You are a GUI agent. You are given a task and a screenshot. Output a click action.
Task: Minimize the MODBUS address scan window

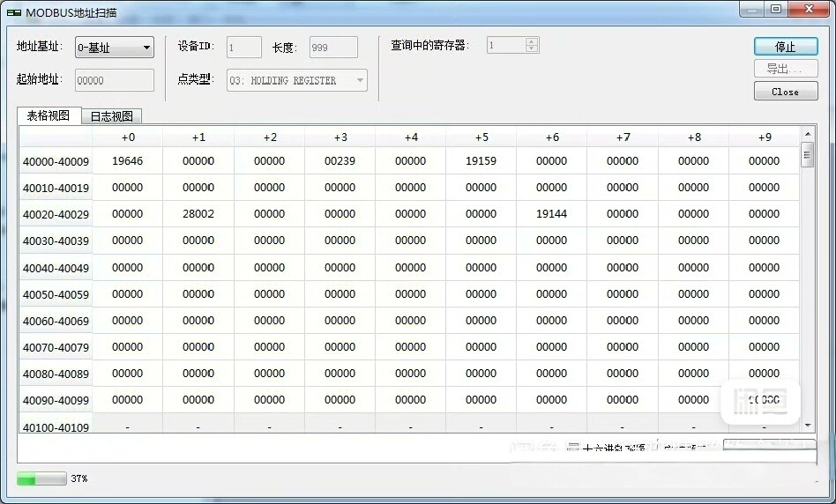750,10
